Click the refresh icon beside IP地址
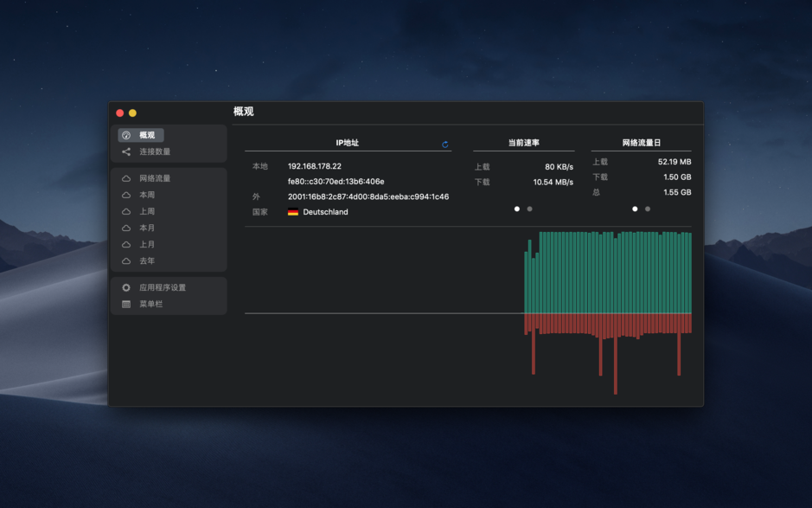812x508 pixels. click(444, 145)
